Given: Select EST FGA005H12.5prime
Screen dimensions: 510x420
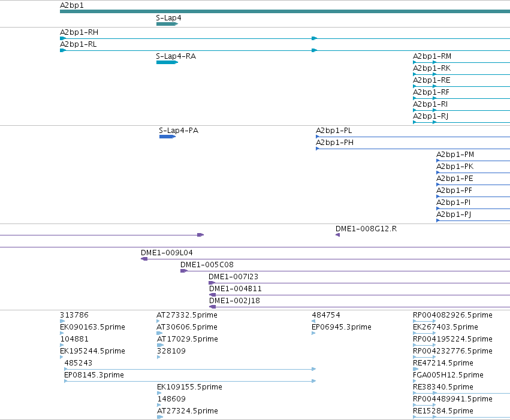Looking at the screenshot, I should [x=448, y=376].
